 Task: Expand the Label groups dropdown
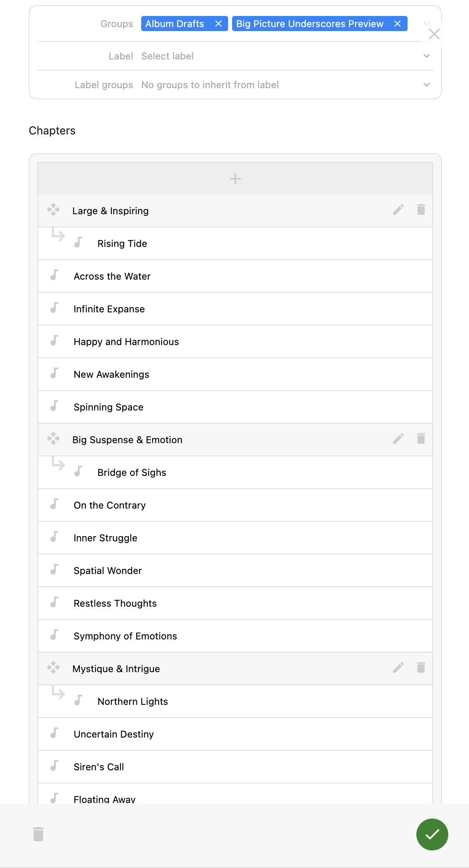point(235,85)
